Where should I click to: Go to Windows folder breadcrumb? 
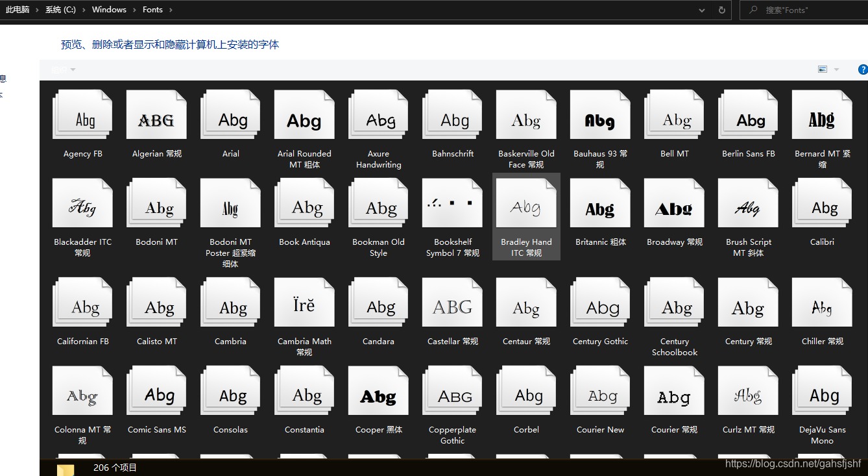coord(109,10)
